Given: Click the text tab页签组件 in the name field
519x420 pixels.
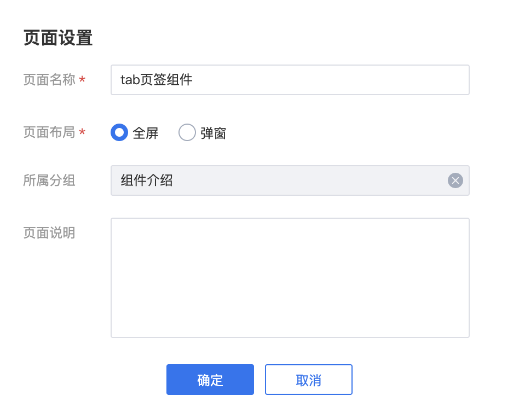Looking at the screenshot, I should click(x=157, y=80).
